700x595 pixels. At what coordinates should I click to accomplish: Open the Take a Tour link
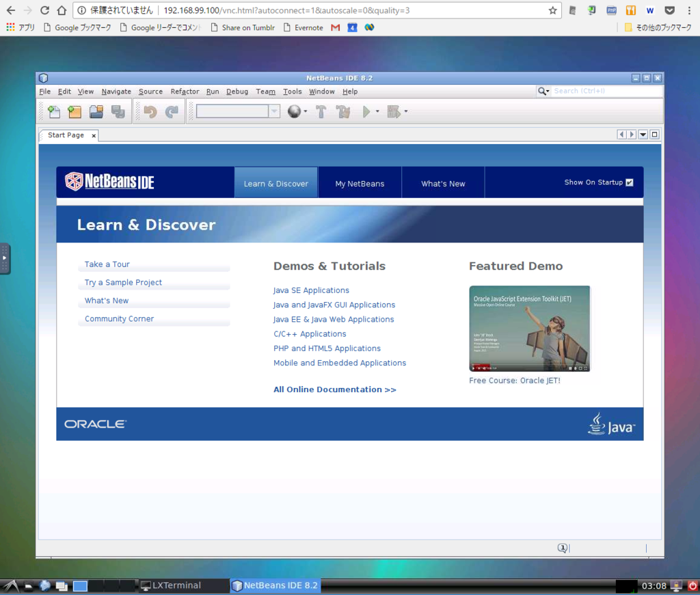107,264
